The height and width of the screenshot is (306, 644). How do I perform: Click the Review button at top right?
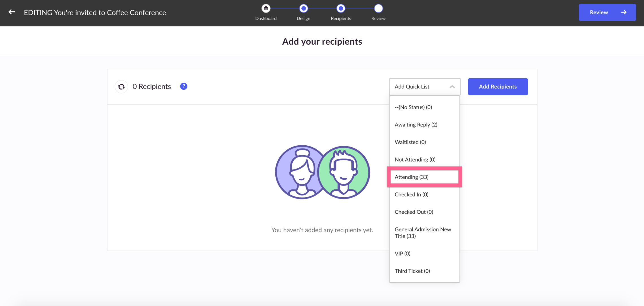click(607, 12)
